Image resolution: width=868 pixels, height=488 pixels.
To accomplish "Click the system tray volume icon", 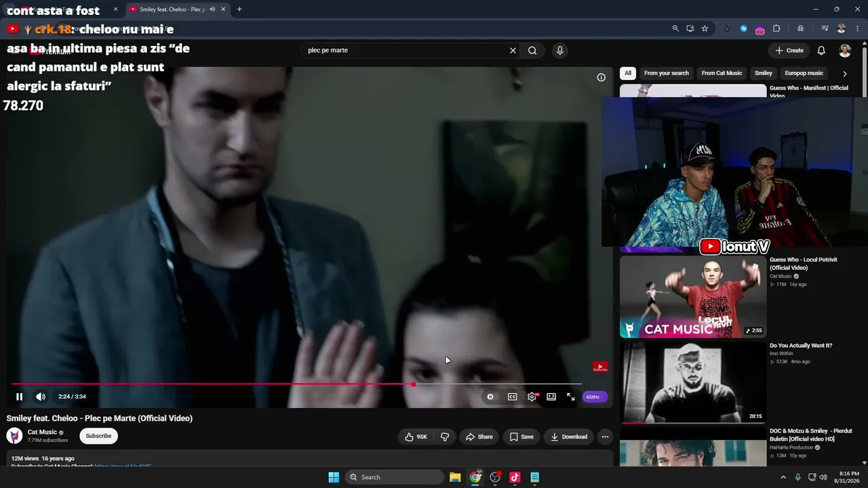I will (x=823, y=477).
